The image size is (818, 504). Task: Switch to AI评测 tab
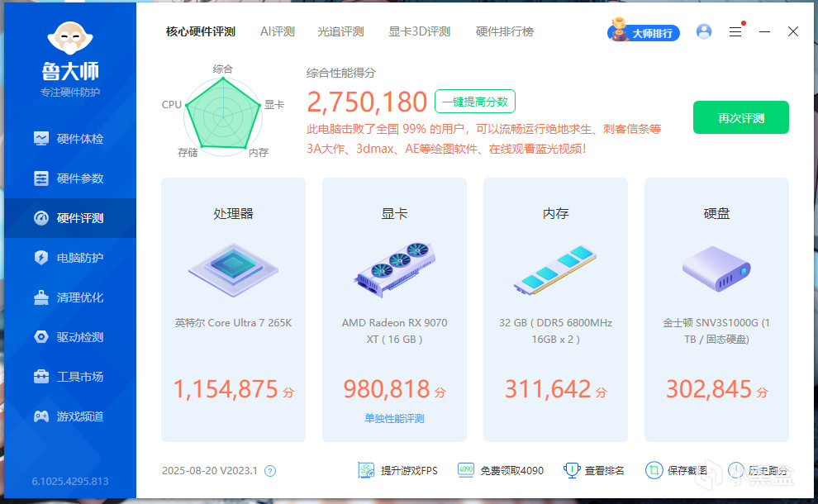pyautogui.click(x=278, y=32)
